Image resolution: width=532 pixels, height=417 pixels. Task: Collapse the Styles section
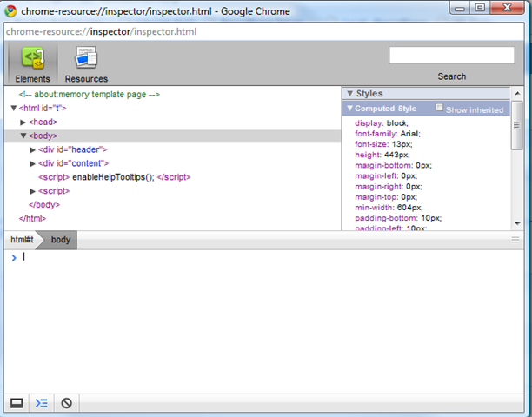[349, 93]
